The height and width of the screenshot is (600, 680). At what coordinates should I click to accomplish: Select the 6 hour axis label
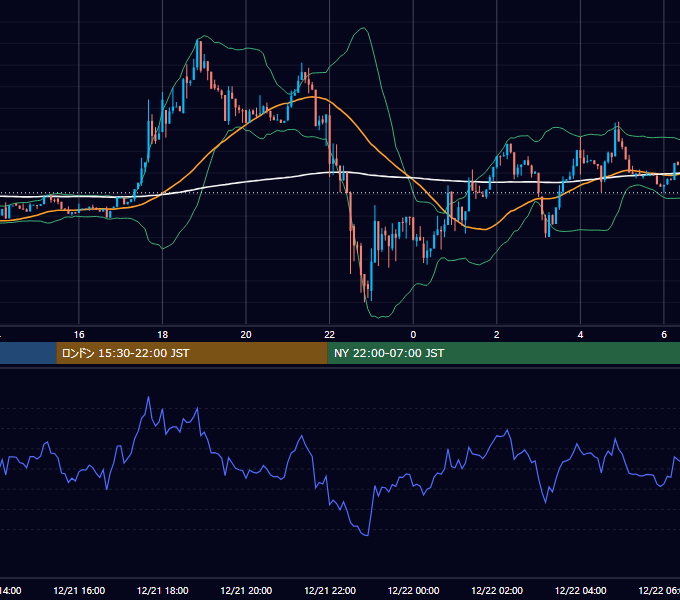tap(664, 335)
